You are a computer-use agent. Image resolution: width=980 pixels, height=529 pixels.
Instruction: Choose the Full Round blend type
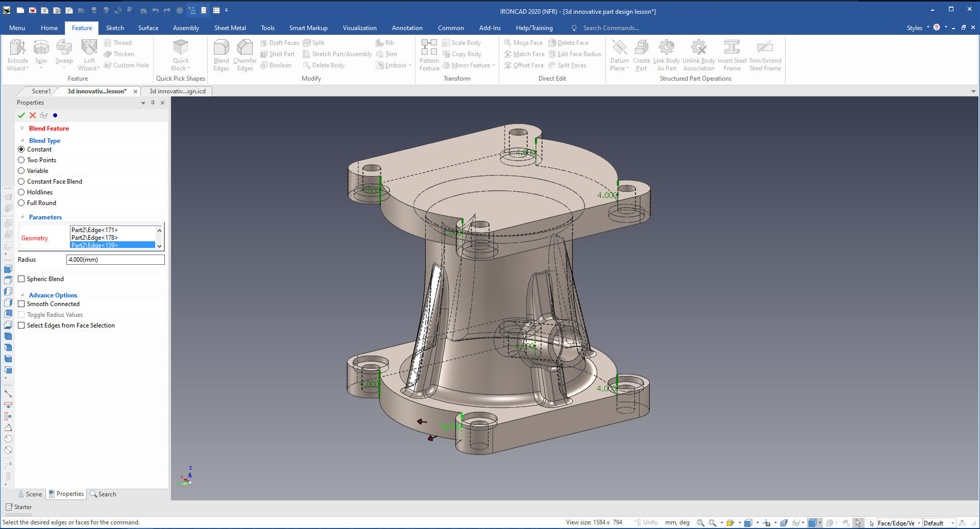(21, 203)
